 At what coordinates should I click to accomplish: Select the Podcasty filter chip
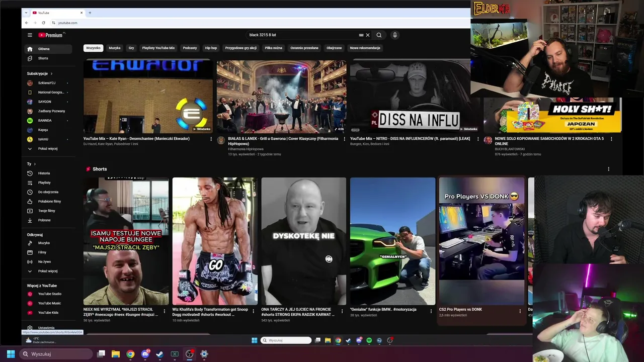190,48
